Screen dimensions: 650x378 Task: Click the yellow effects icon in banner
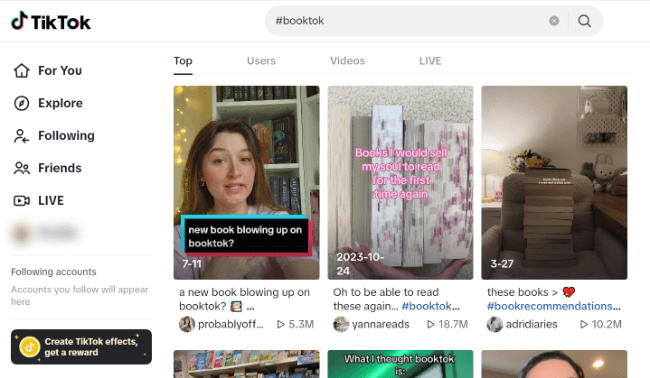29,347
